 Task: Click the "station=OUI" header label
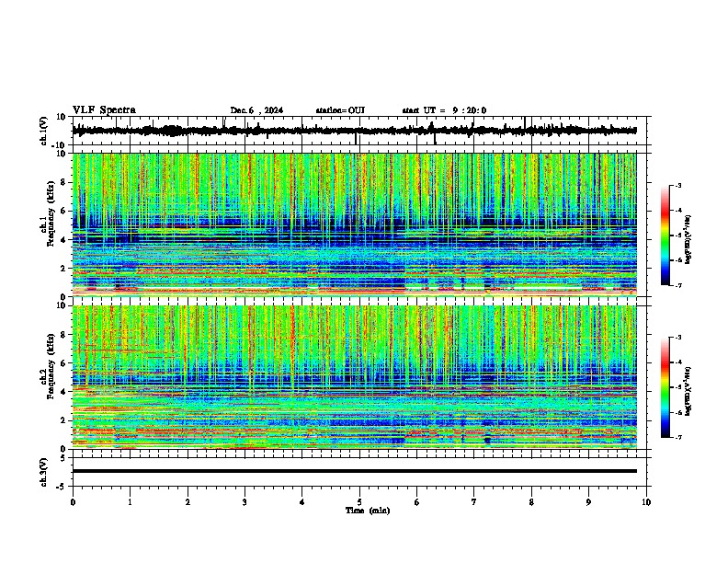340,110
